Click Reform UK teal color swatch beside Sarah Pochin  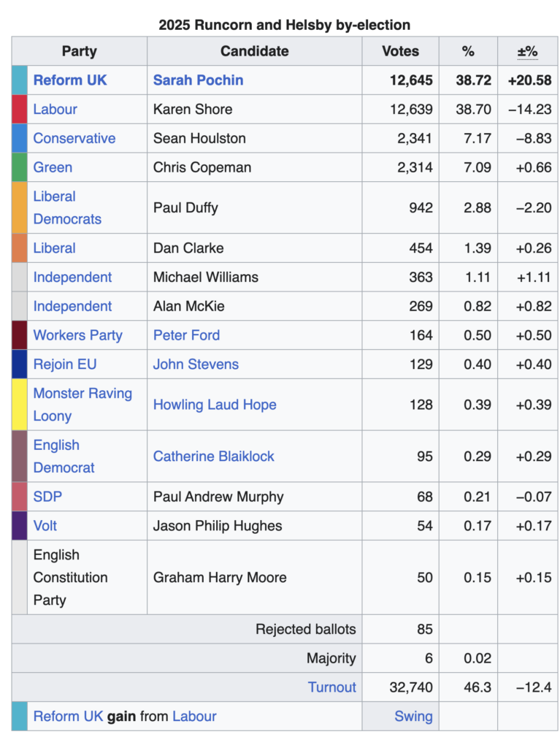pos(20,80)
